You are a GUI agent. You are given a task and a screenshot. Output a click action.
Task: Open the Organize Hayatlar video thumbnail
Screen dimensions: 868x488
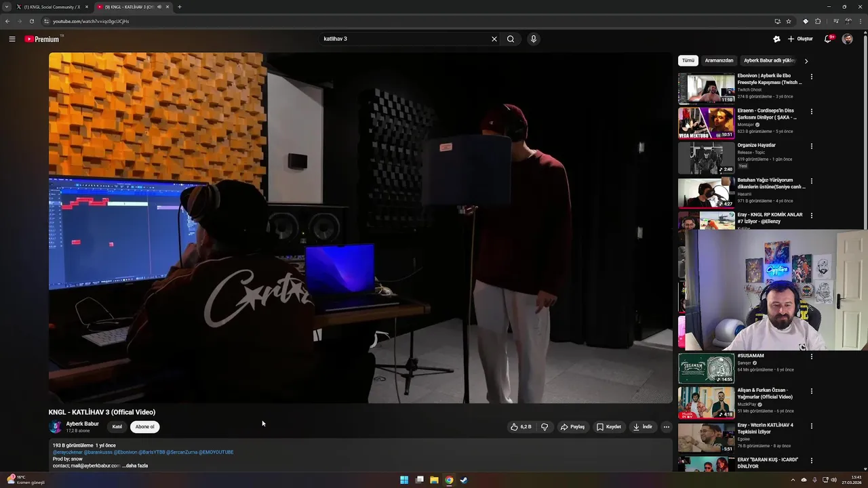[707, 159]
